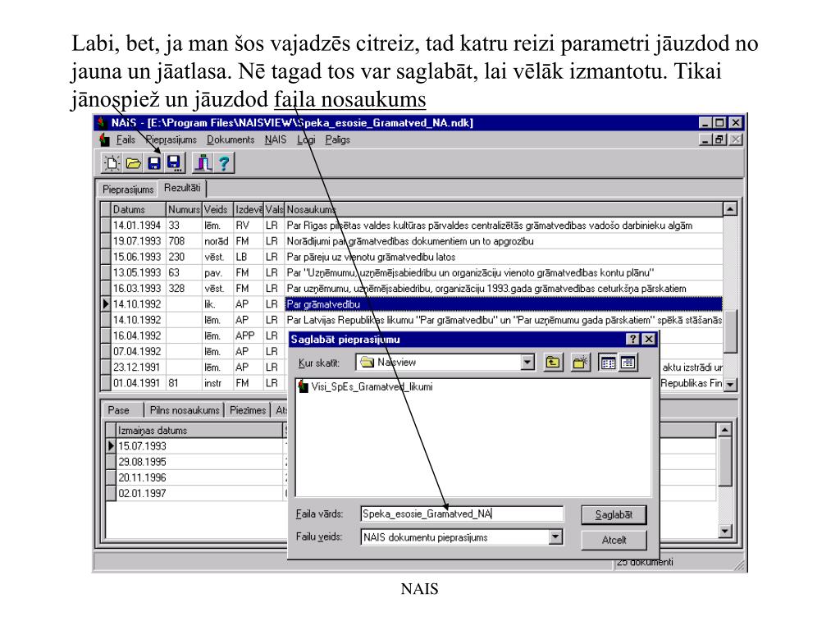Image resolution: width=840 pixels, height=630 pixels.
Task: Select the Visi_SpEs_Gramatved_likumi file
Action: pos(366,386)
